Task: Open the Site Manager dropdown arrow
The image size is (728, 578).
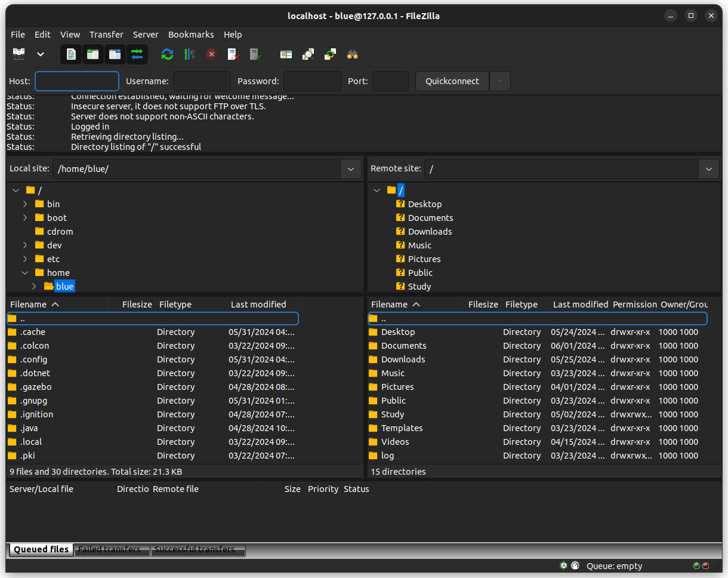Action: [41, 54]
